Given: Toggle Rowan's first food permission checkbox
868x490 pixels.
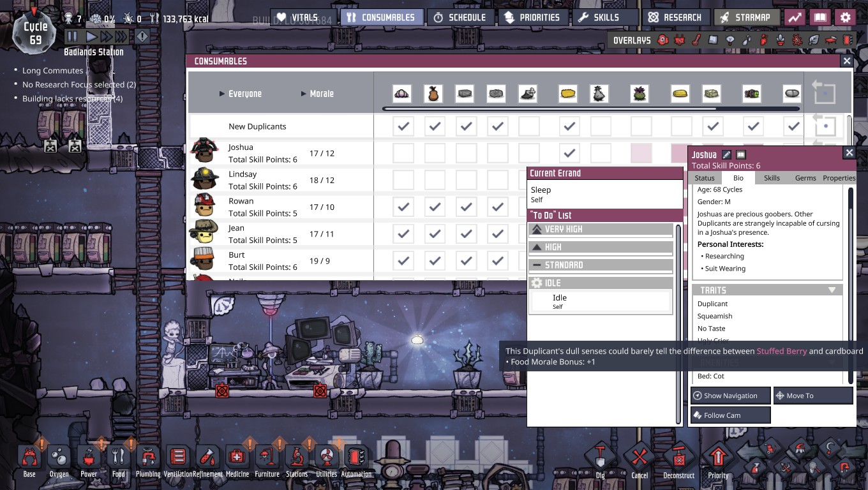Looking at the screenshot, I should tap(403, 207).
